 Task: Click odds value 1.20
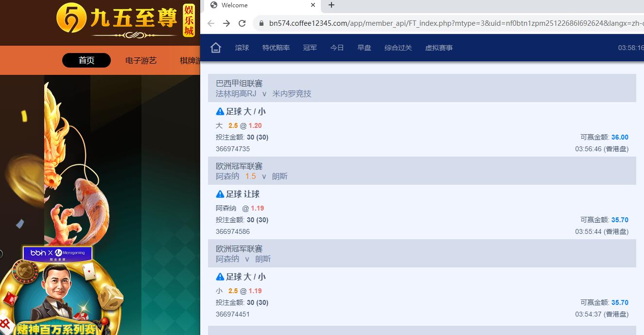pyautogui.click(x=255, y=125)
